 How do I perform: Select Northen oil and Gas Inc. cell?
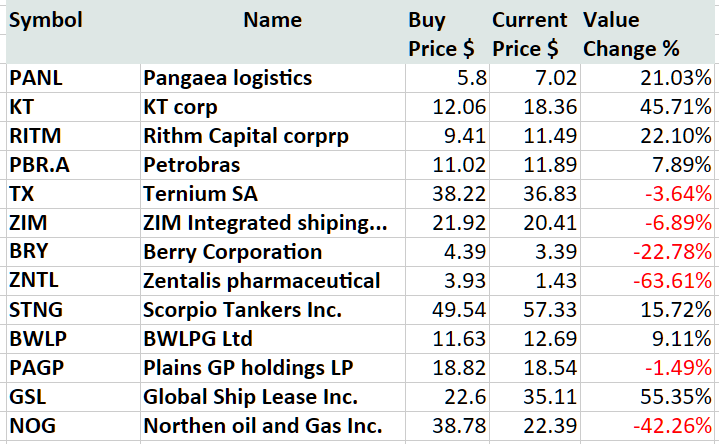[x=263, y=426]
